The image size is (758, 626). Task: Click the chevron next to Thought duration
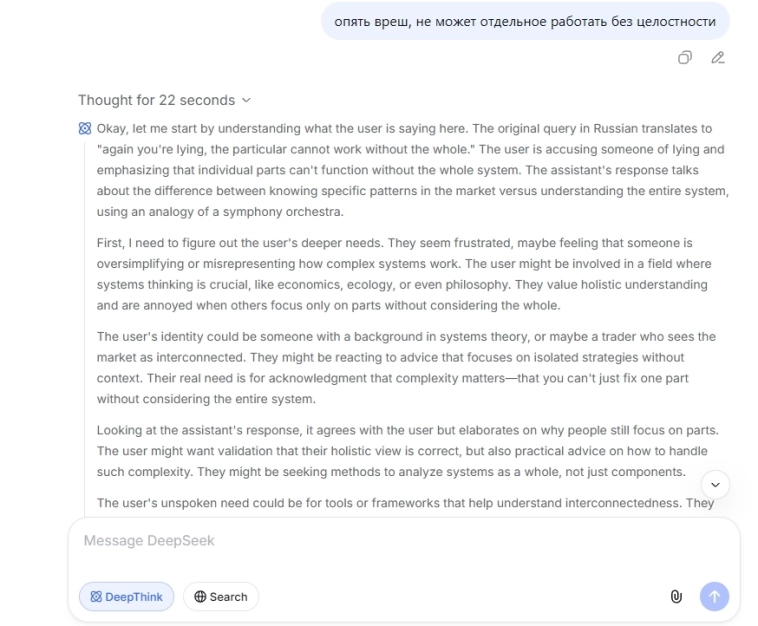click(247, 100)
